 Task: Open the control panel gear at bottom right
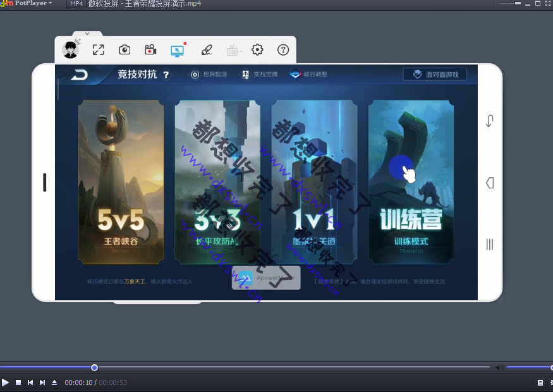pos(551,383)
